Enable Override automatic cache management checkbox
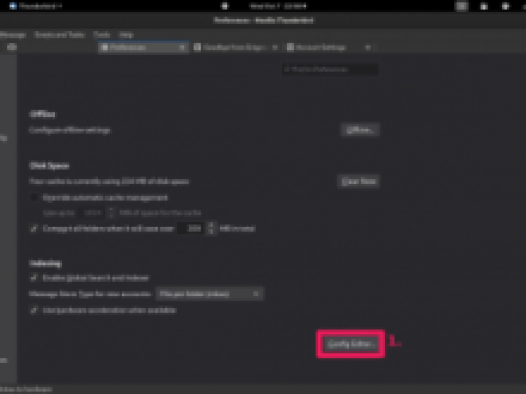526x394 pixels. (34, 198)
